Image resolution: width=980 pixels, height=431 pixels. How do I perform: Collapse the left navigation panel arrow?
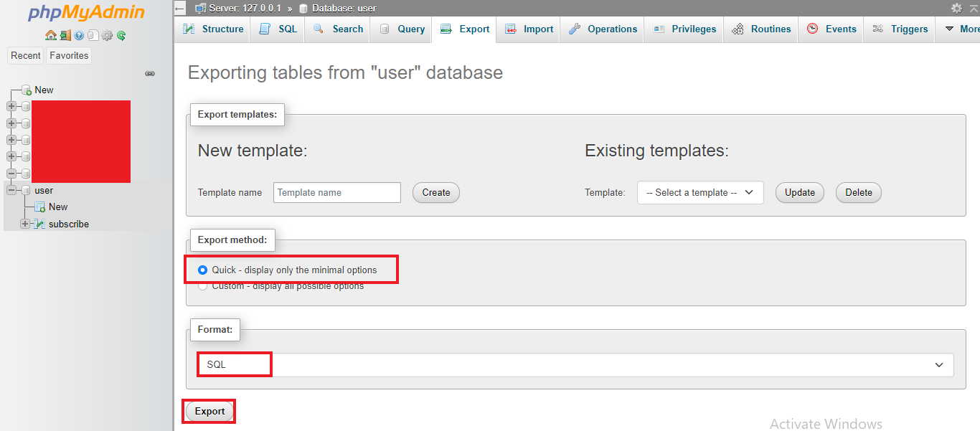179,8
